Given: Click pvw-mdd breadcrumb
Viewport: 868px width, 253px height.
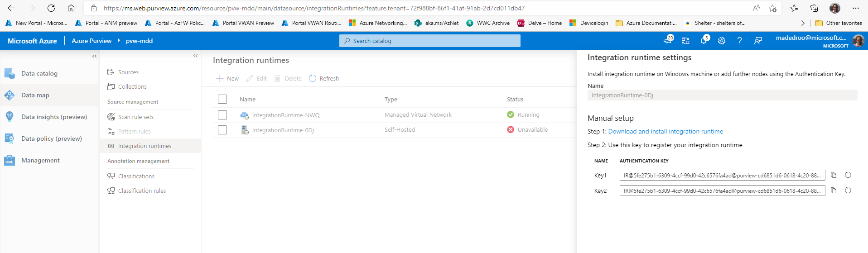Looking at the screenshot, I should click(139, 41).
